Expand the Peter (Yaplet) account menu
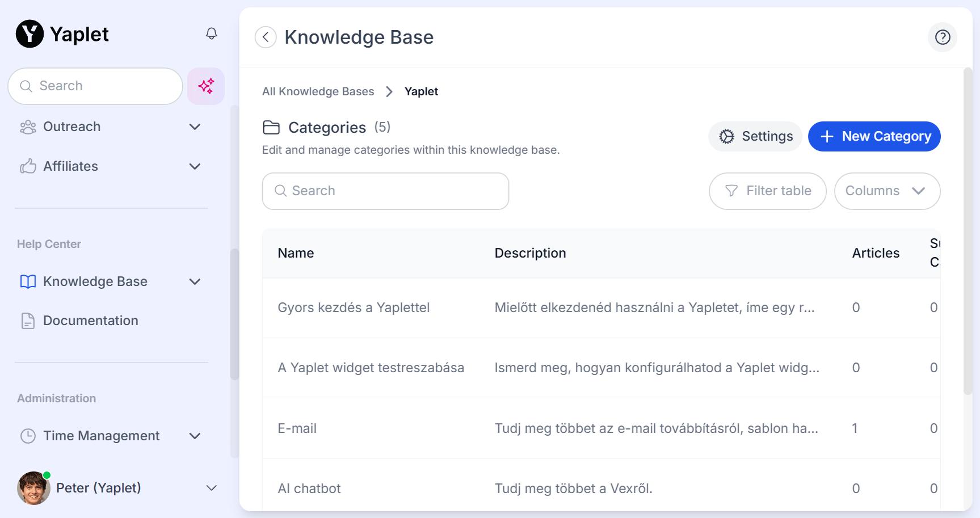 [x=211, y=488]
